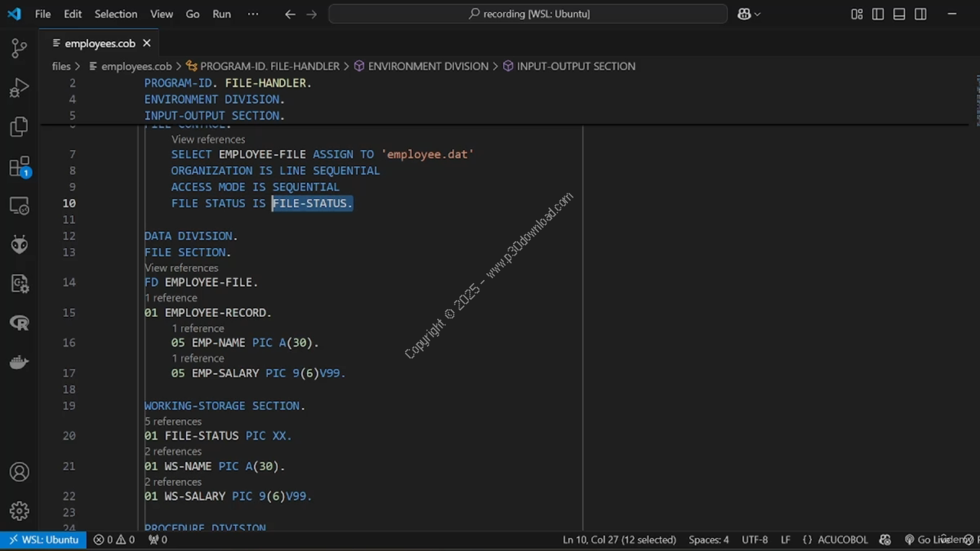980x551 pixels.
Task: Open the View menu
Action: pyautogui.click(x=162, y=14)
